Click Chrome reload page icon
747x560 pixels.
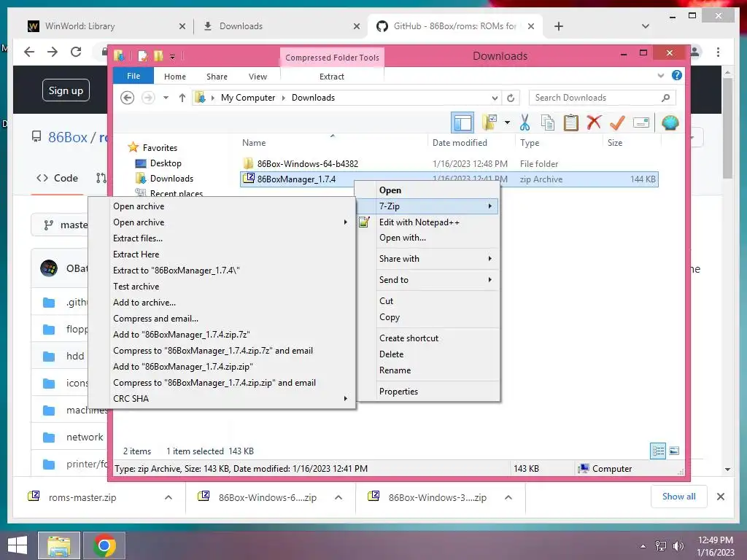pyautogui.click(x=76, y=52)
